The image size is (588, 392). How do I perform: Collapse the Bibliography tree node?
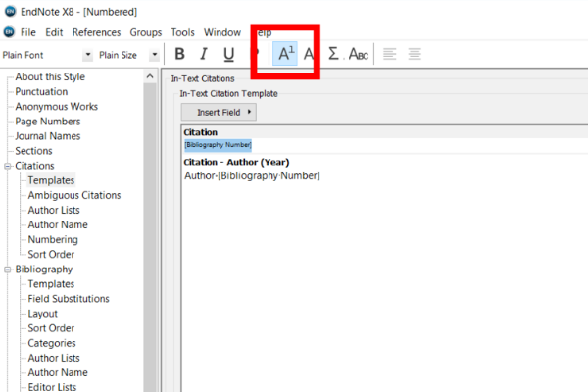[7, 269]
